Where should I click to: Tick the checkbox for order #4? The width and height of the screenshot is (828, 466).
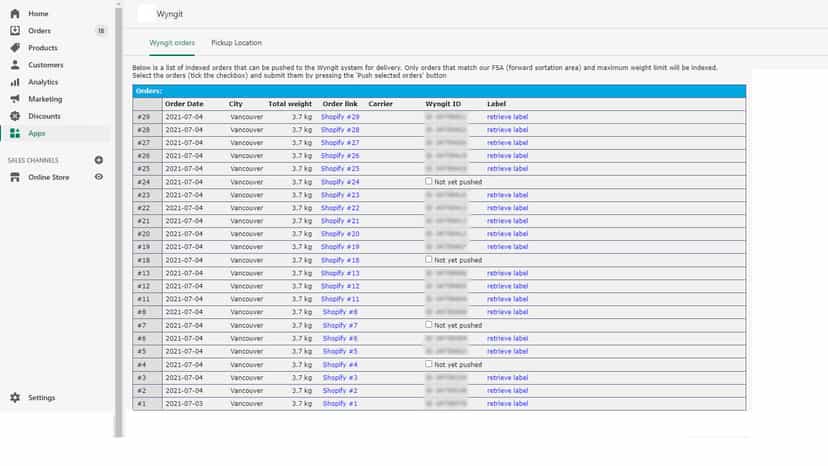point(428,364)
